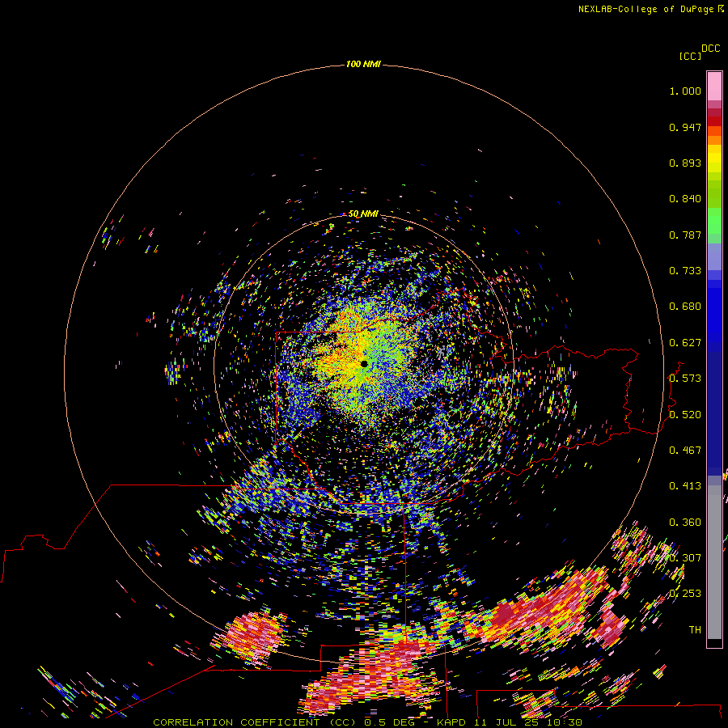Click the 0.413 scale value
Screen dimensions: 728x728
click(685, 486)
